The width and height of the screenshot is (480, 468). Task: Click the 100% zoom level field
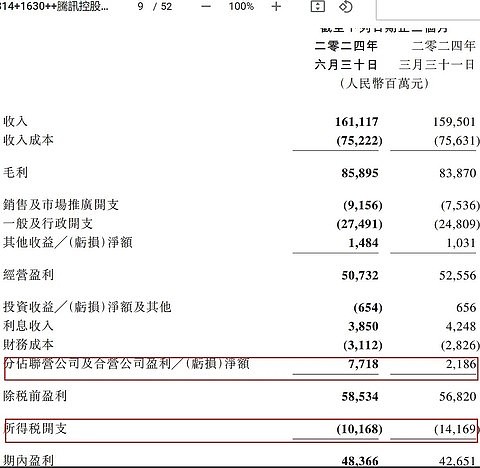[241, 6]
